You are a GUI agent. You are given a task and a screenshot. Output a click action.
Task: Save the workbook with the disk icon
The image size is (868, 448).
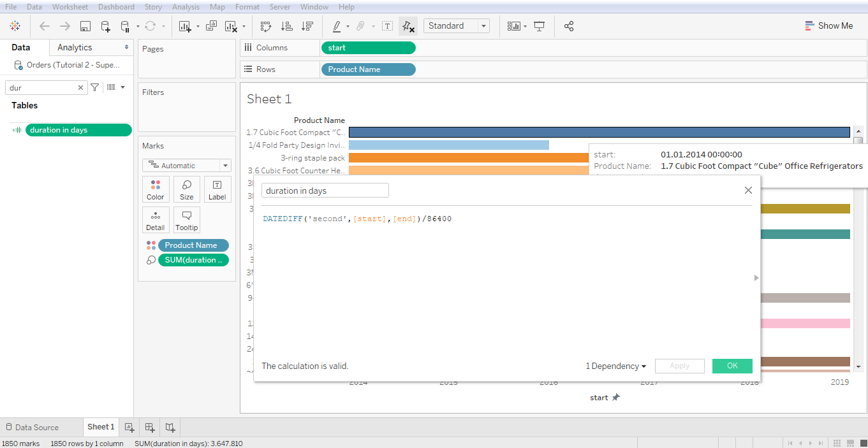[x=85, y=26]
